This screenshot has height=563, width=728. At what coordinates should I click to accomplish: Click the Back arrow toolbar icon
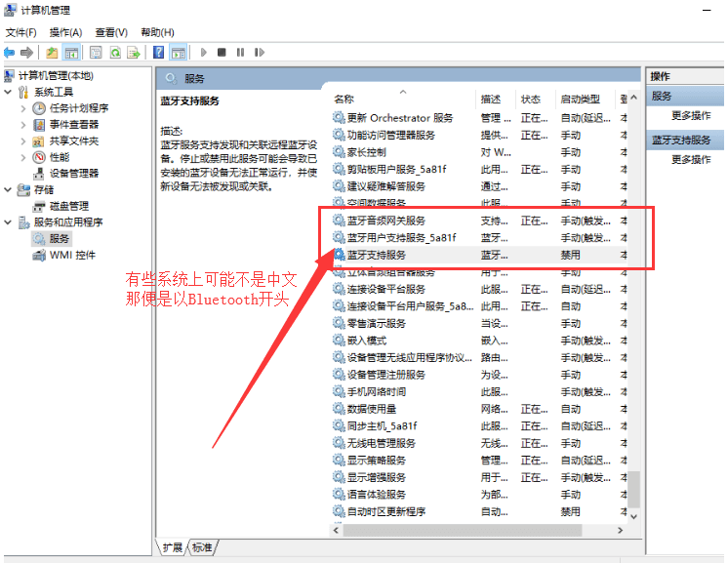9,52
